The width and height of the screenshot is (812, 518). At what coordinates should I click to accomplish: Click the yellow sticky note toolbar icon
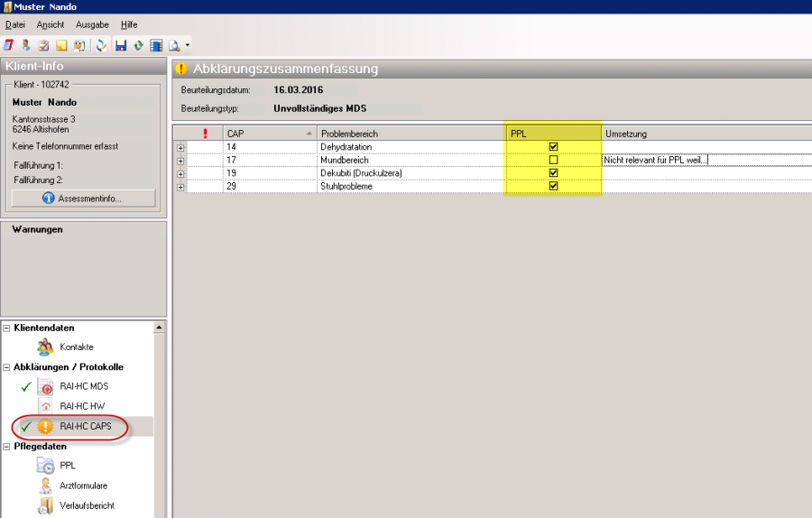(x=62, y=44)
